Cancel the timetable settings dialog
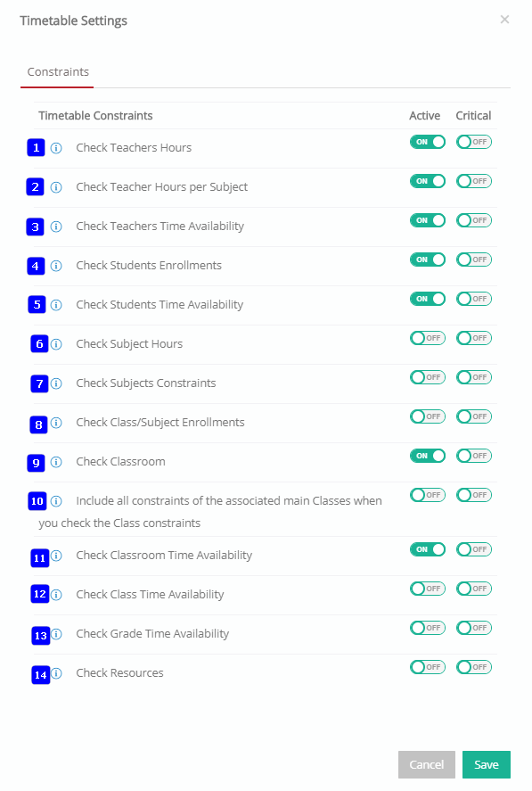 [x=427, y=765]
